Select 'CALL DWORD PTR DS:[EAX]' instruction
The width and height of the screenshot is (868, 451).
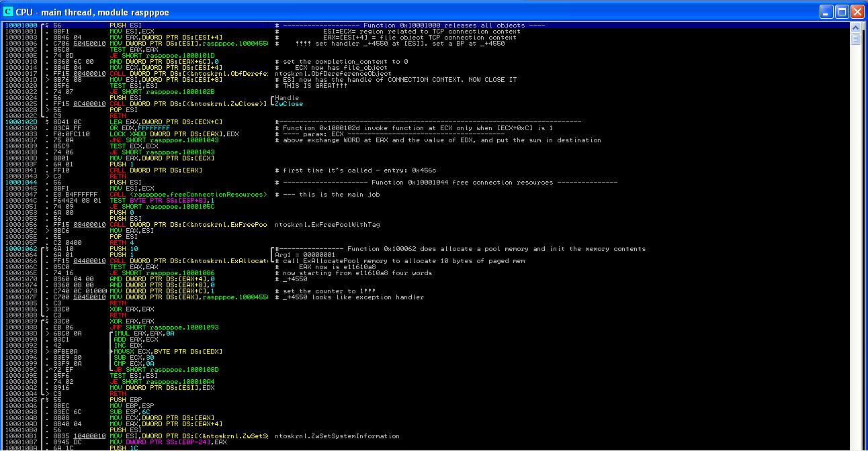click(x=156, y=170)
